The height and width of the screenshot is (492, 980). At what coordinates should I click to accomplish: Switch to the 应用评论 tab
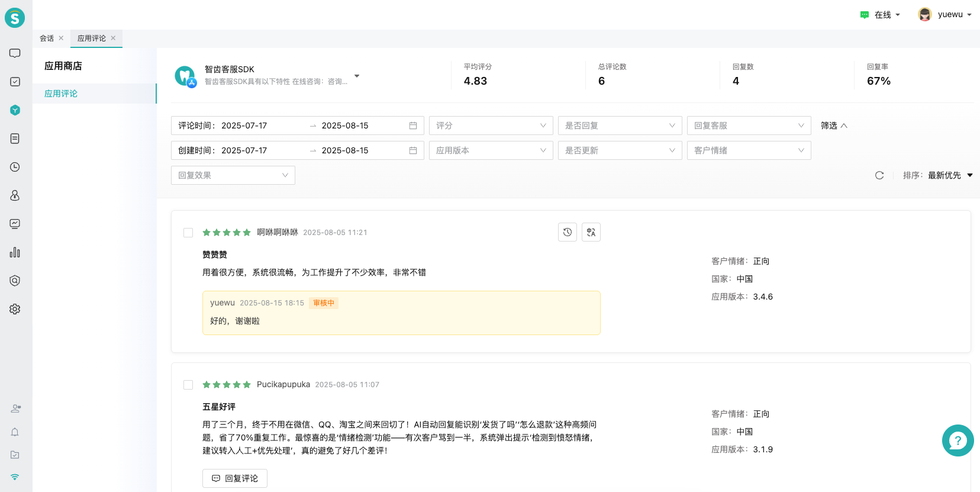(92, 38)
